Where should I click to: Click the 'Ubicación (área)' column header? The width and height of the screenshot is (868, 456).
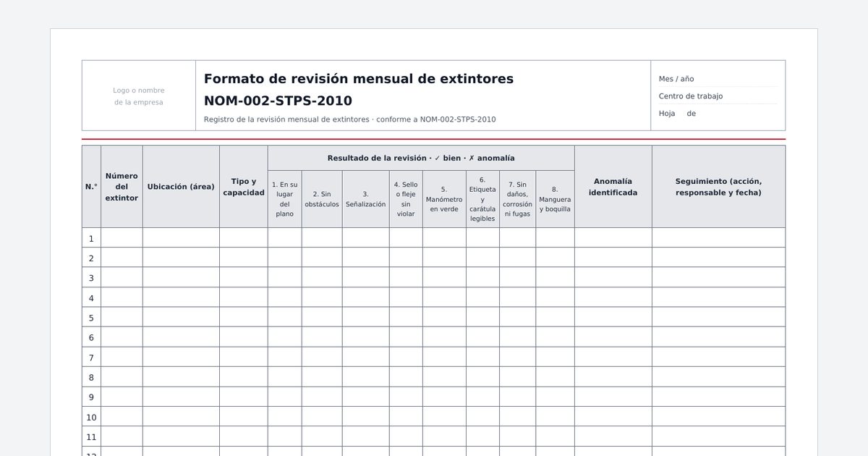point(181,187)
